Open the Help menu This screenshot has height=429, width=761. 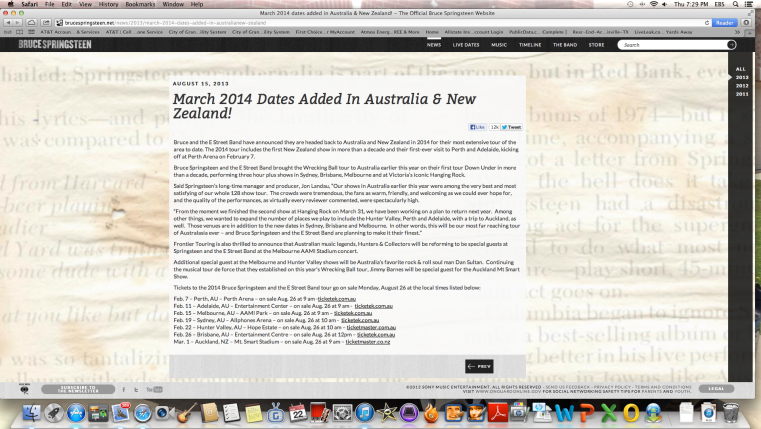197,4
